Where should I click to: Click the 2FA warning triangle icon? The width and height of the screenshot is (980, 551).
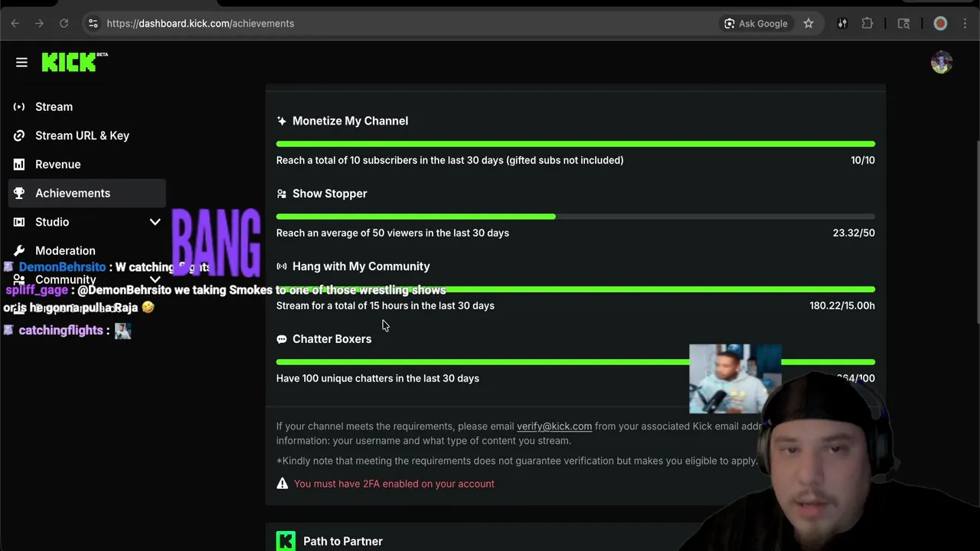[x=283, y=484]
